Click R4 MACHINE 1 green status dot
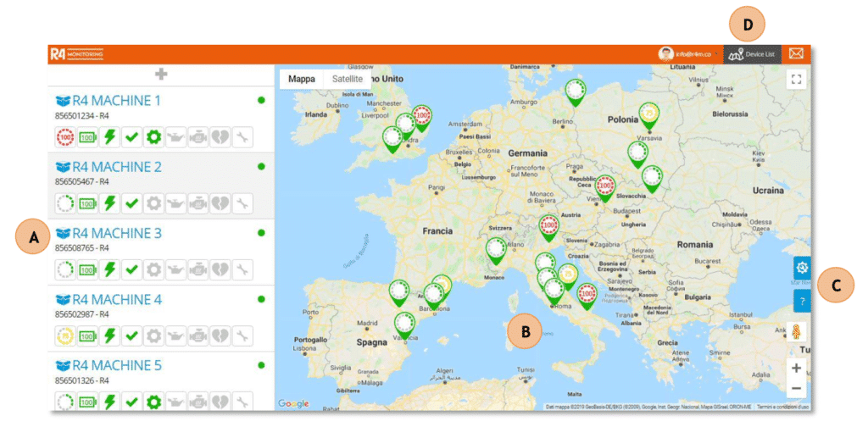The width and height of the screenshot is (868, 427). coord(261,101)
